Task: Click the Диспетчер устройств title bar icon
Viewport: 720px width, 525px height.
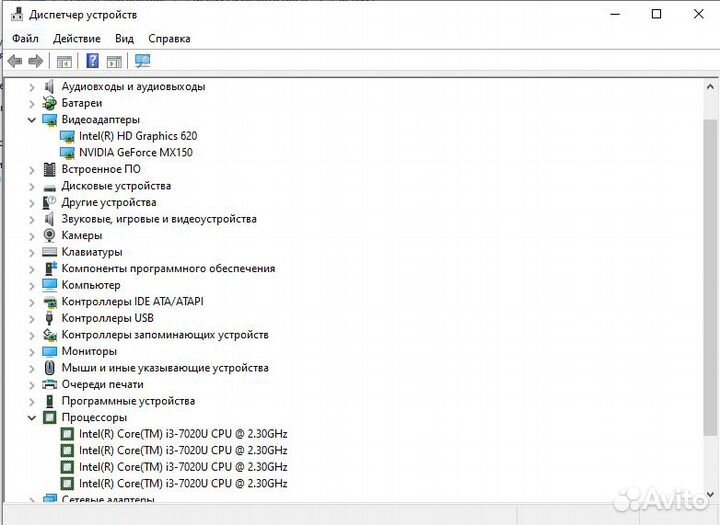Action: click(x=17, y=14)
